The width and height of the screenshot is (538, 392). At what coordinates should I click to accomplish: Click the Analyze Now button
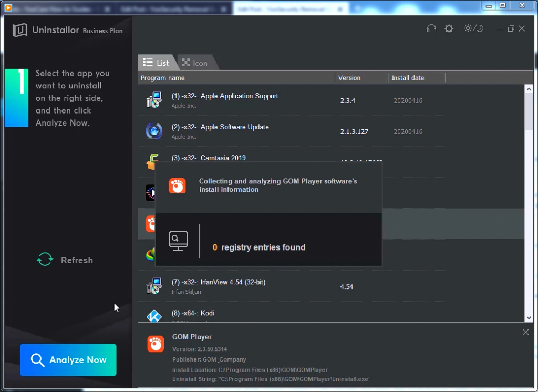68,360
